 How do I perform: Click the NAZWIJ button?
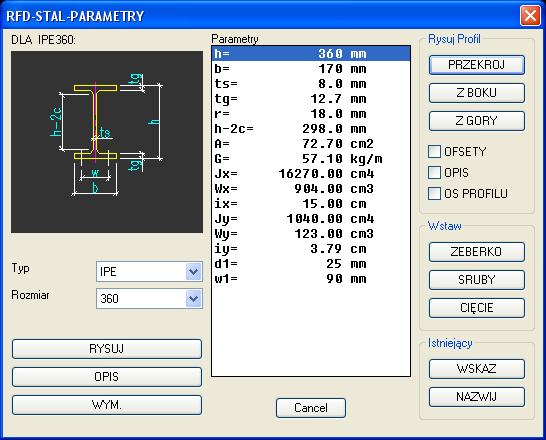[476, 397]
